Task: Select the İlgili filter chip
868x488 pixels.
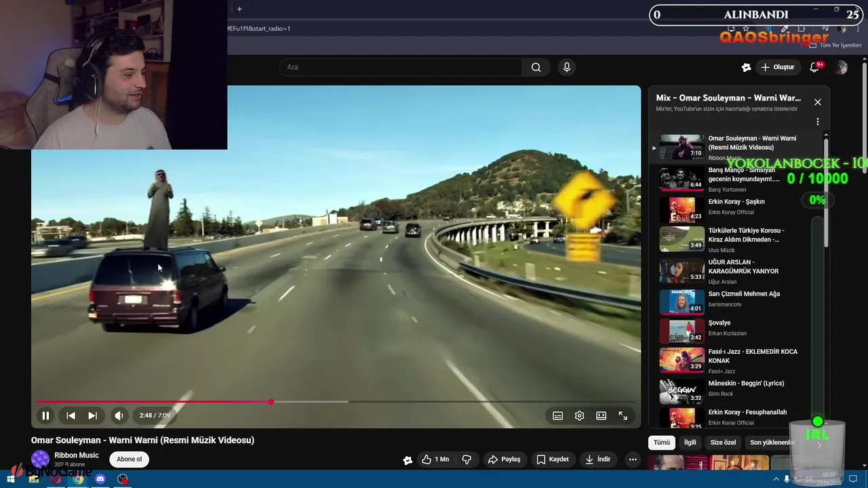Action: click(x=690, y=443)
